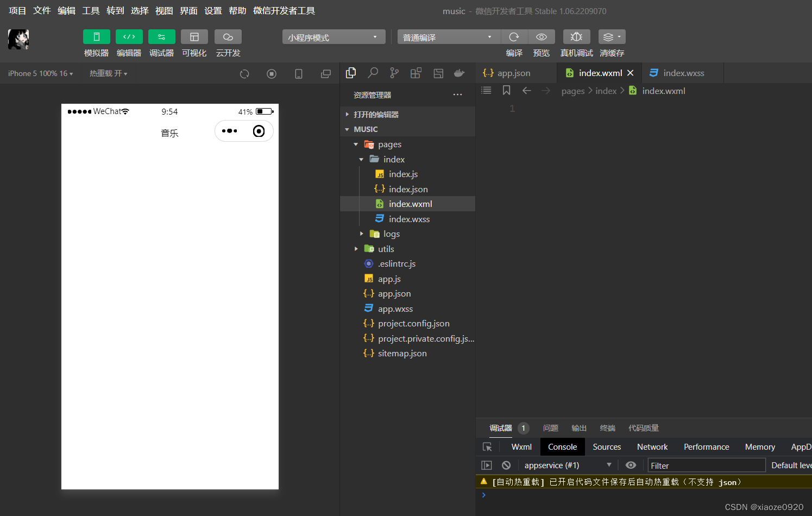
Task: Open the 热重载 hot reload dropdown
Action: (109, 73)
